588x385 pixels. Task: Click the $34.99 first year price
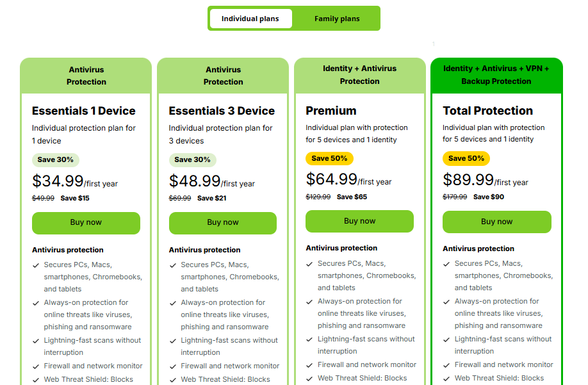pos(58,181)
